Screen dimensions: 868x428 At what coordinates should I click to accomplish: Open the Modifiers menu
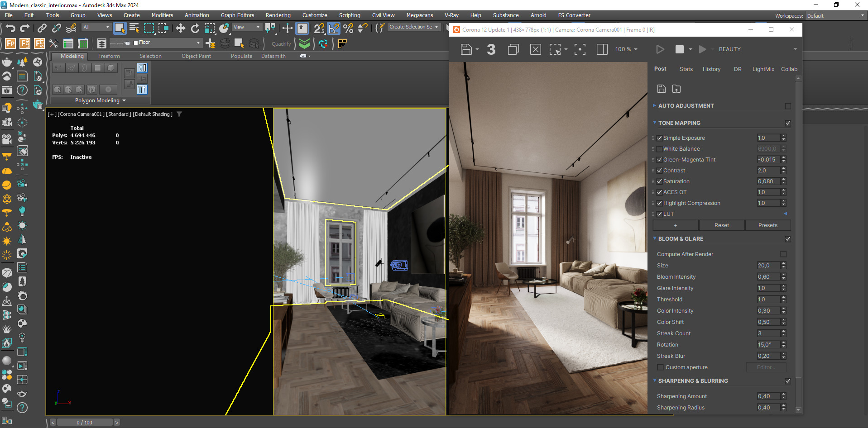tap(162, 15)
